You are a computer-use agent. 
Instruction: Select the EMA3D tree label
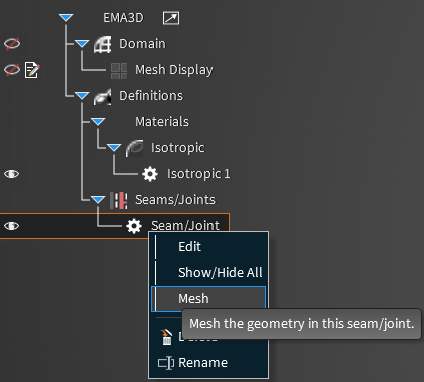pyautogui.click(x=123, y=18)
